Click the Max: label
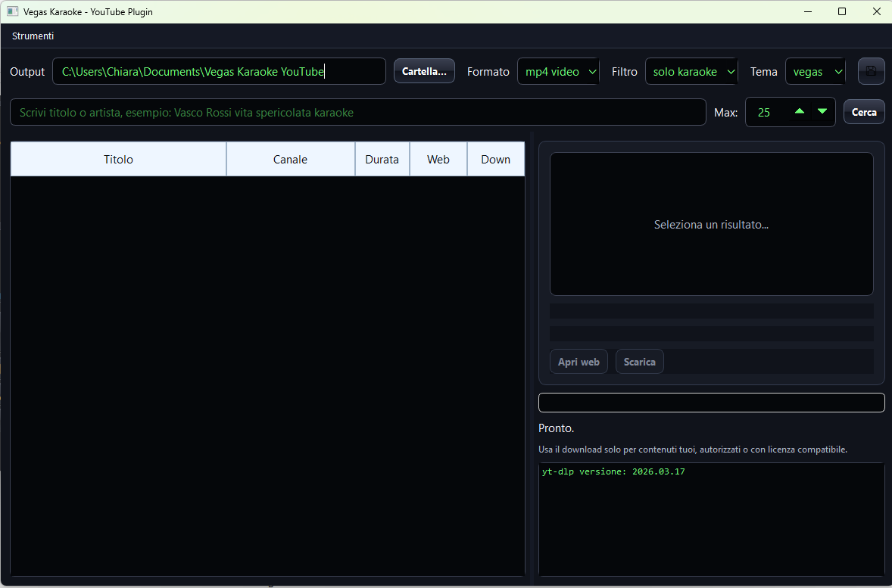 [725, 113]
